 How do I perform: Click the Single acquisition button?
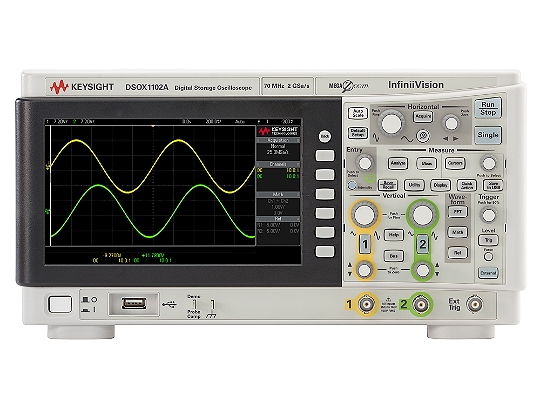click(x=488, y=135)
